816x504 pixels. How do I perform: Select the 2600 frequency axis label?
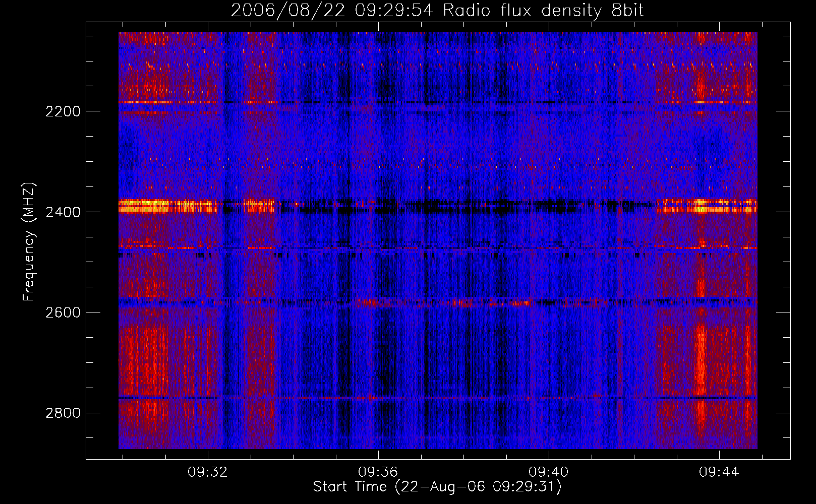(x=63, y=312)
